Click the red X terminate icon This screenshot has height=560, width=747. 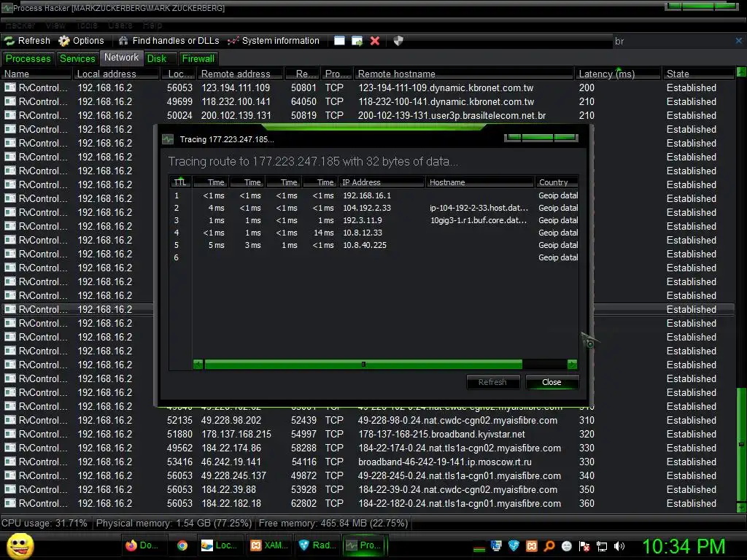(375, 41)
